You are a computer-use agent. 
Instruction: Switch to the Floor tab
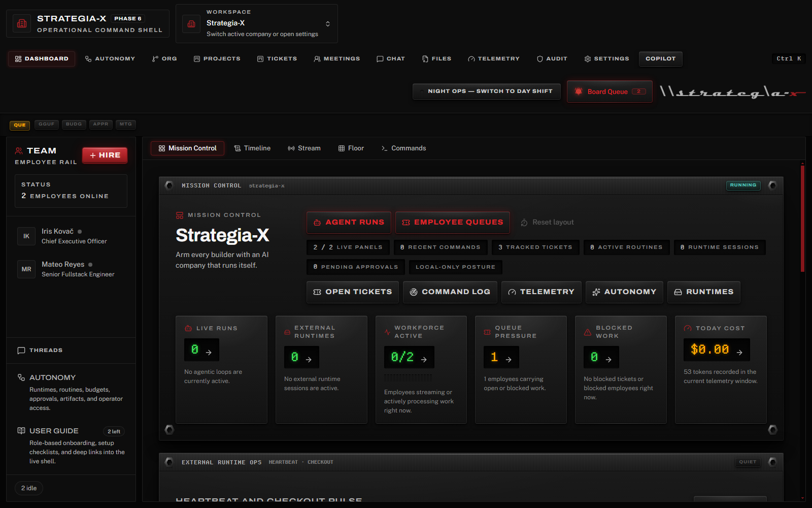(351, 148)
